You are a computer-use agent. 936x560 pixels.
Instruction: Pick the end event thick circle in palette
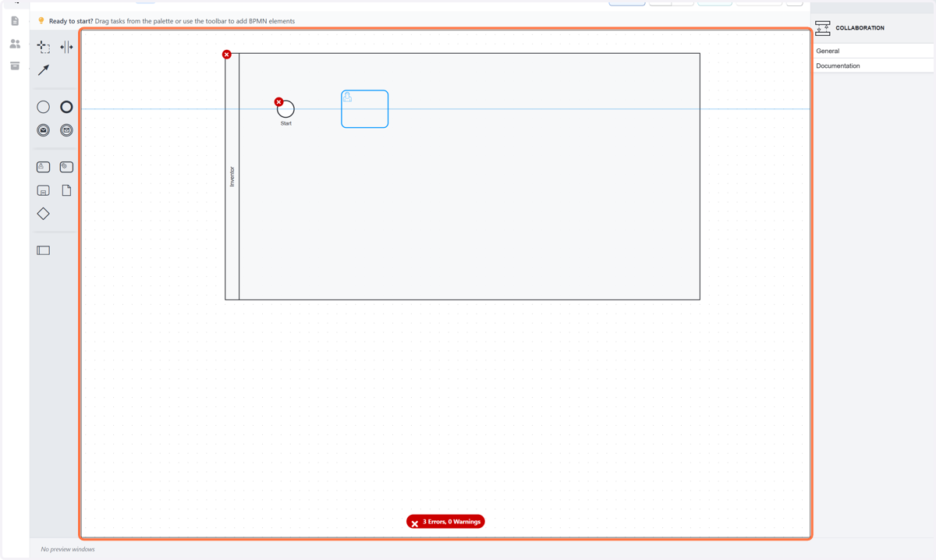pyautogui.click(x=66, y=107)
